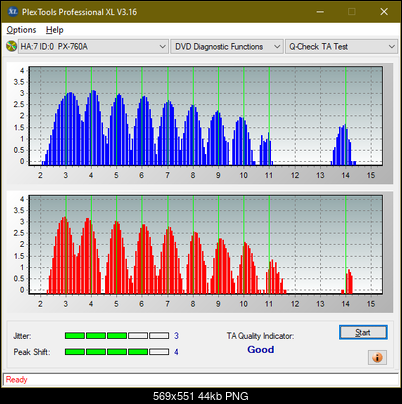Screen dimensions: 402x404
Task: Open the Options menu
Action: point(21,30)
